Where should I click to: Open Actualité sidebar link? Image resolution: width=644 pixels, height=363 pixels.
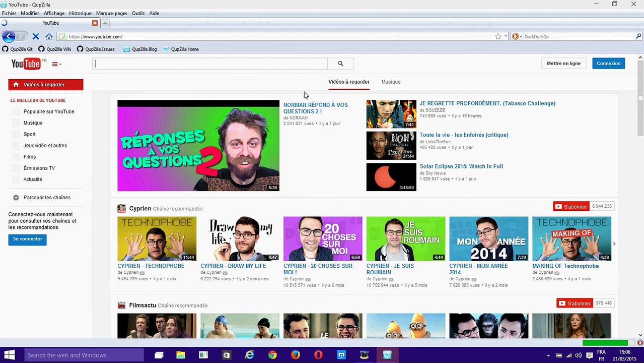tap(33, 179)
